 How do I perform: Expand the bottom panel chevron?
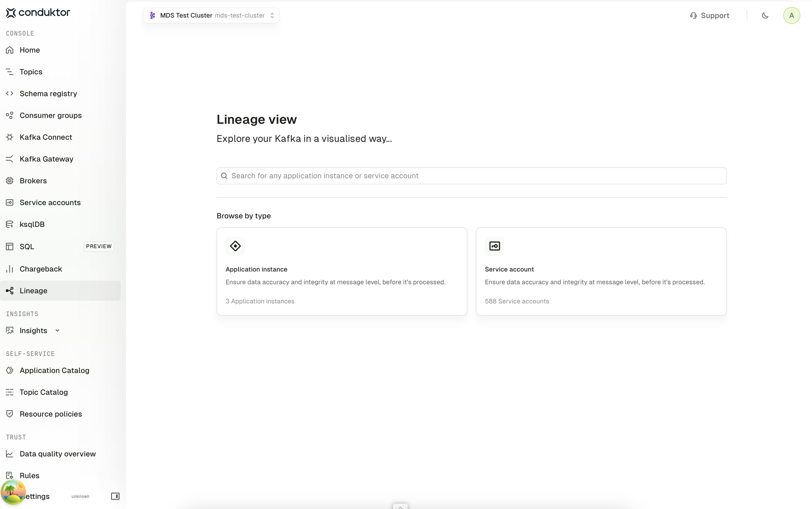click(400, 507)
